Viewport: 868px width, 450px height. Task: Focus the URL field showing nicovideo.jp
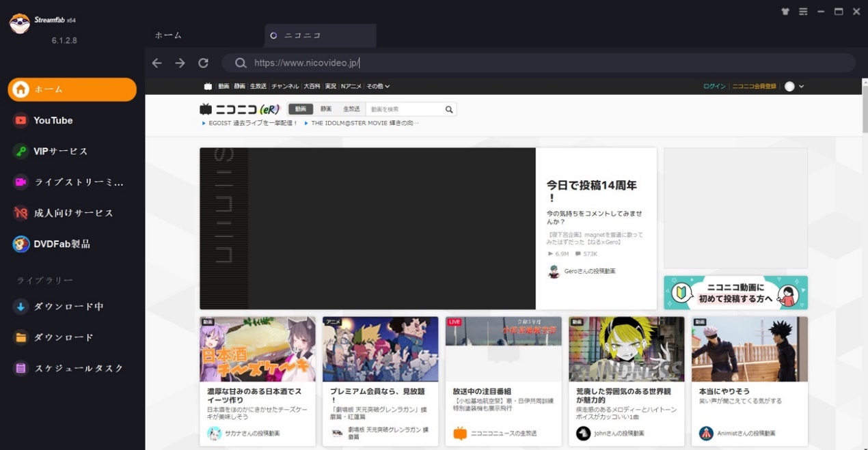pyautogui.click(x=539, y=63)
